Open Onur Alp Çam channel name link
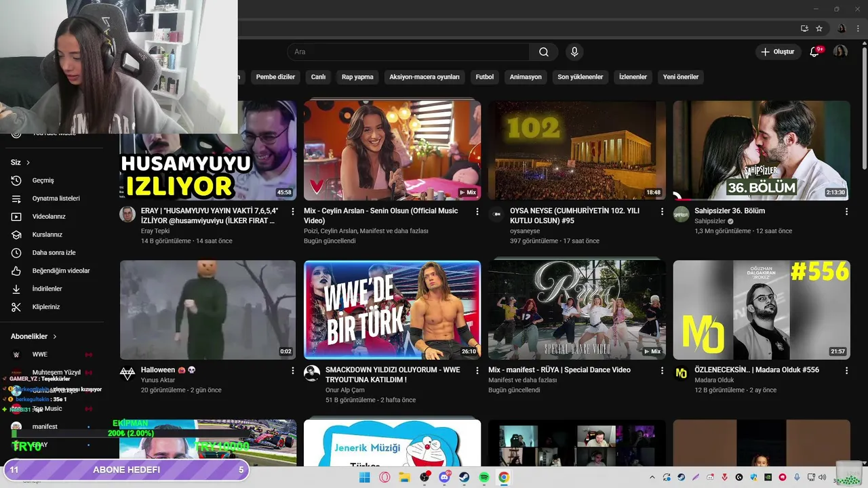 point(345,390)
